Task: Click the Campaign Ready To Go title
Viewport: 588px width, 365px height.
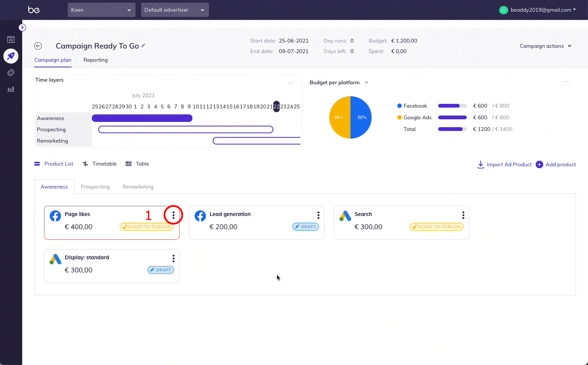Action: coord(97,46)
